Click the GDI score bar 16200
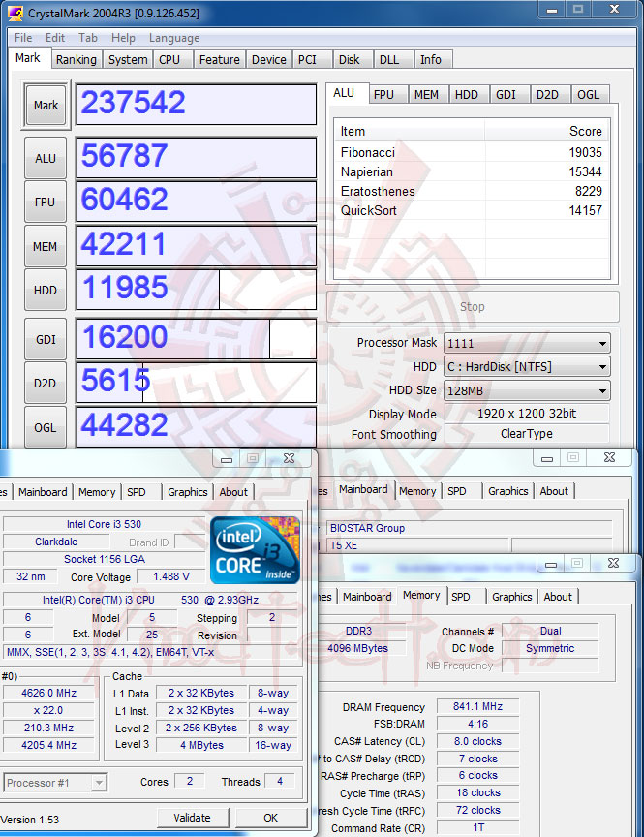This screenshot has height=837, width=644. tap(197, 338)
